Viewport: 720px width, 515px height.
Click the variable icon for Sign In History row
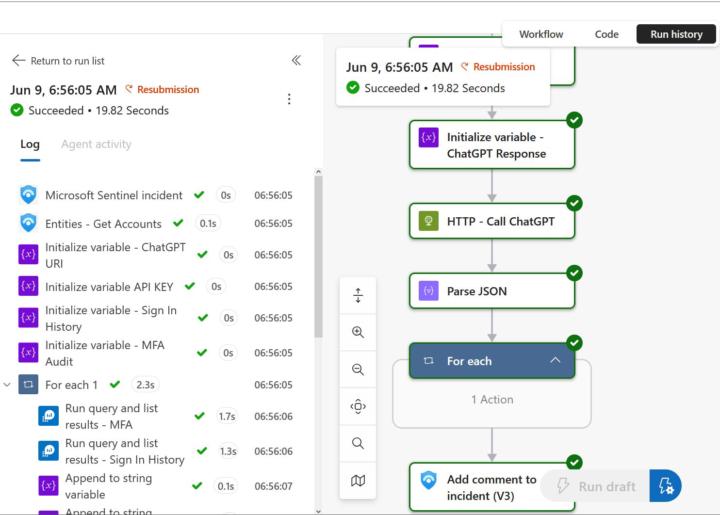[x=28, y=318]
